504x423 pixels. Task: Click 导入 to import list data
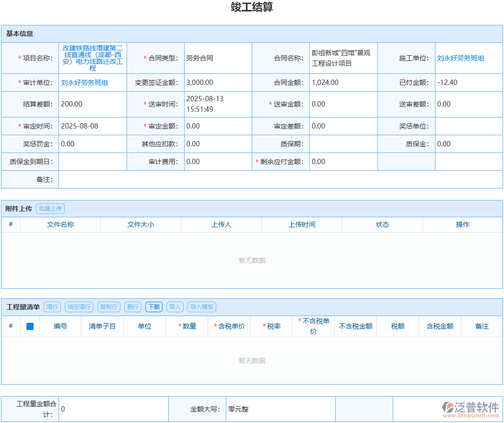(x=175, y=307)
